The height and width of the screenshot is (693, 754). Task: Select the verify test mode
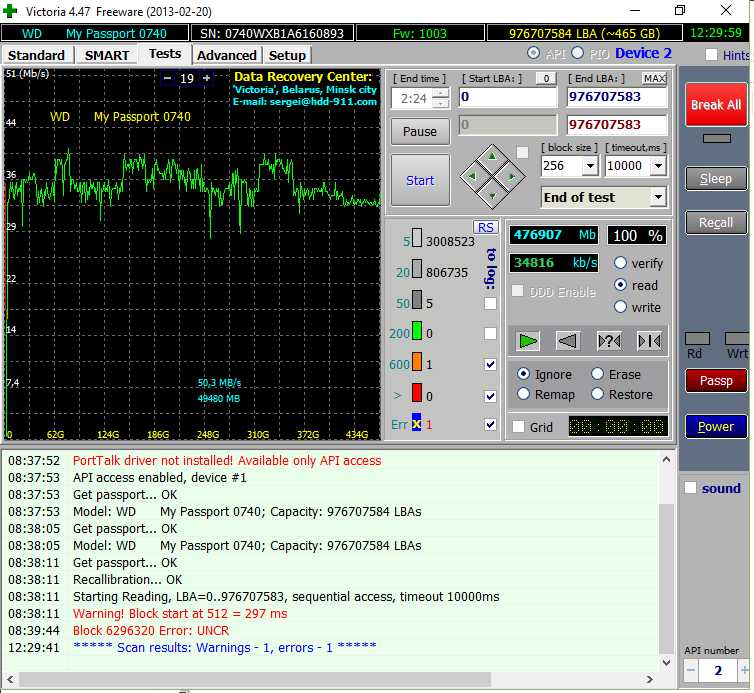pyautogui.click(x=620, y=263)
